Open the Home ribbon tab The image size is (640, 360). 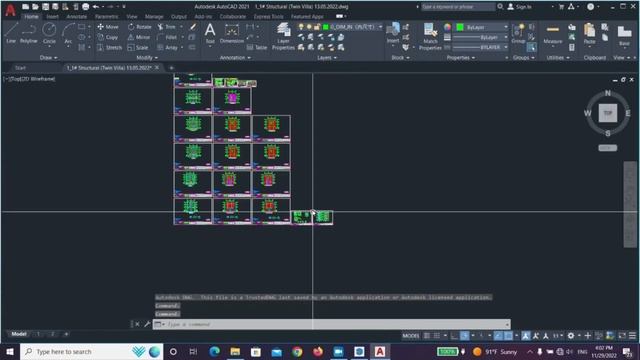pyautogui.click(x=31, y=16)
